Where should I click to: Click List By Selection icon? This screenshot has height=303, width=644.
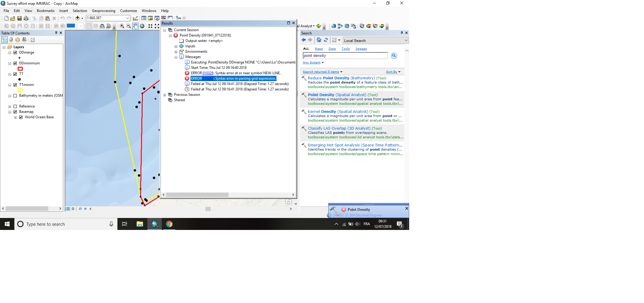click(x=24, y=40)
